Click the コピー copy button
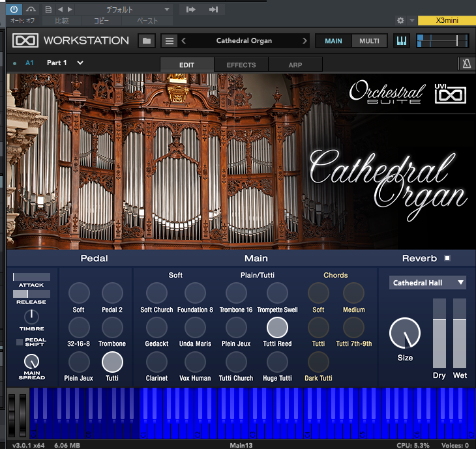The height and width of the screenshot is (449, 476). [101, 21]
